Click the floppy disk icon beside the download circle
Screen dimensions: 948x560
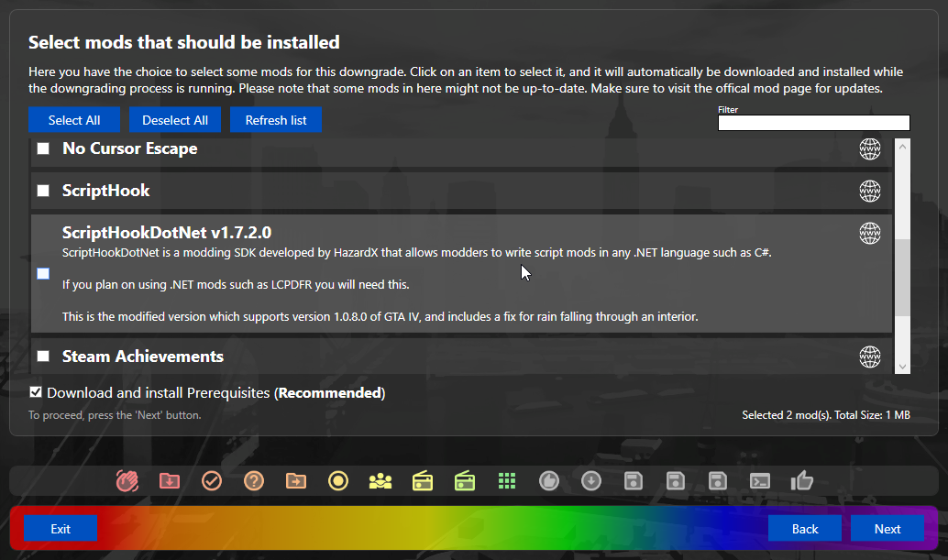[633, 481]
